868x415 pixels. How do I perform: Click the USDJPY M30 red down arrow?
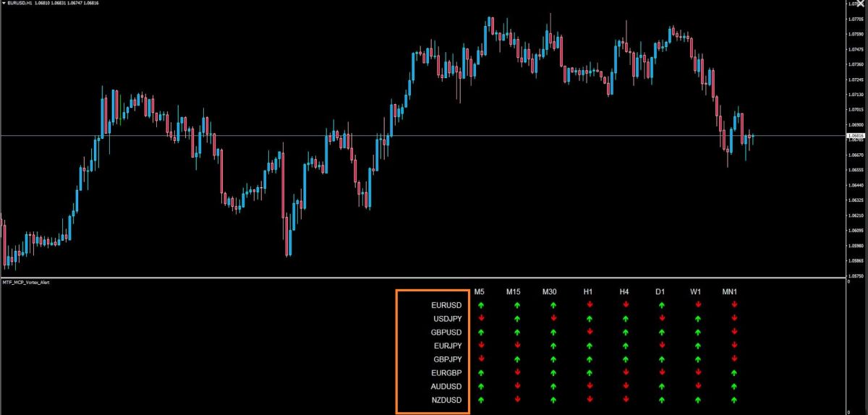tap(553, 318)
